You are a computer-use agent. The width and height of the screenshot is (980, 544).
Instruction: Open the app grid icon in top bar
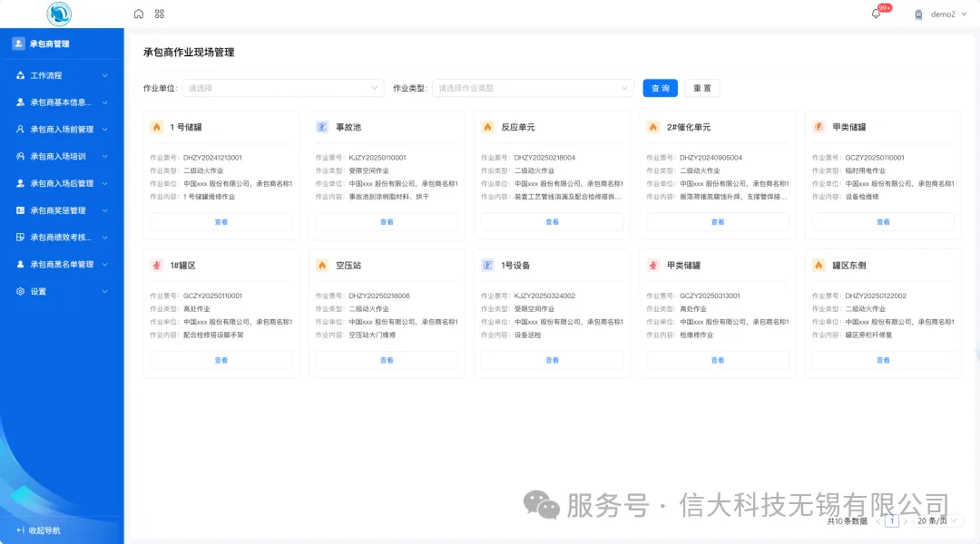(160, 14)
